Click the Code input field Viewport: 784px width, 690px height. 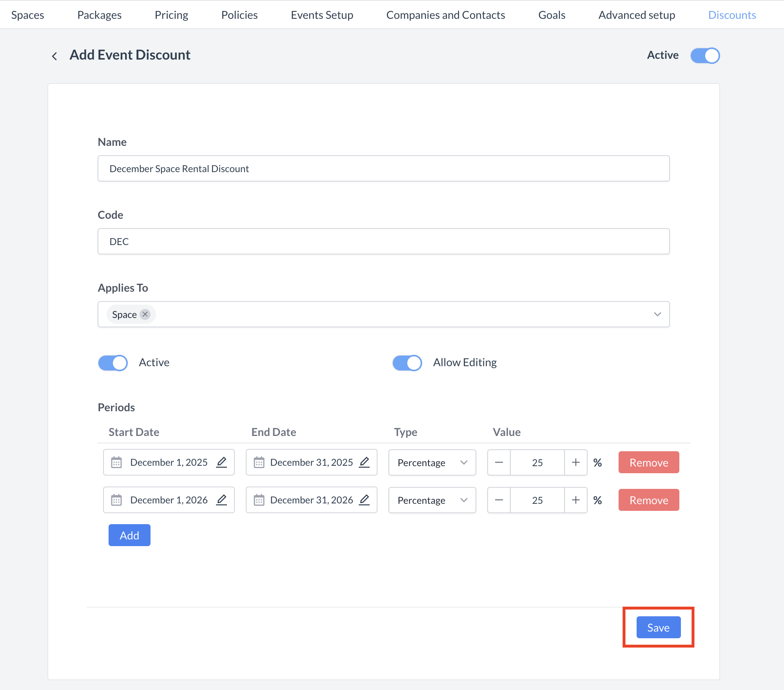coord(383,241)
